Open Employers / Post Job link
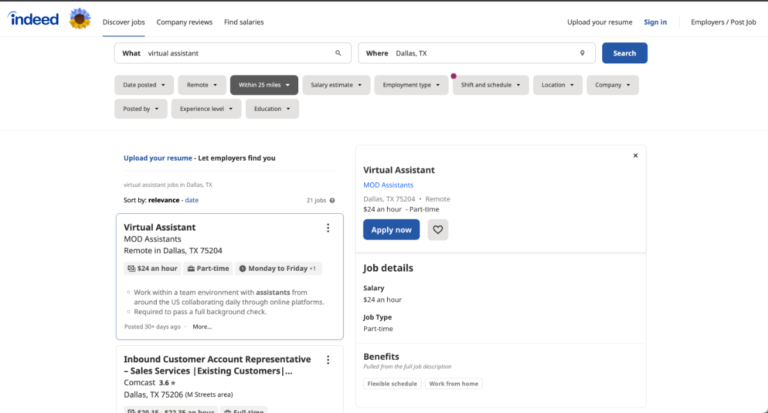This screenshot has height=413, width=768. click(723, 22)
